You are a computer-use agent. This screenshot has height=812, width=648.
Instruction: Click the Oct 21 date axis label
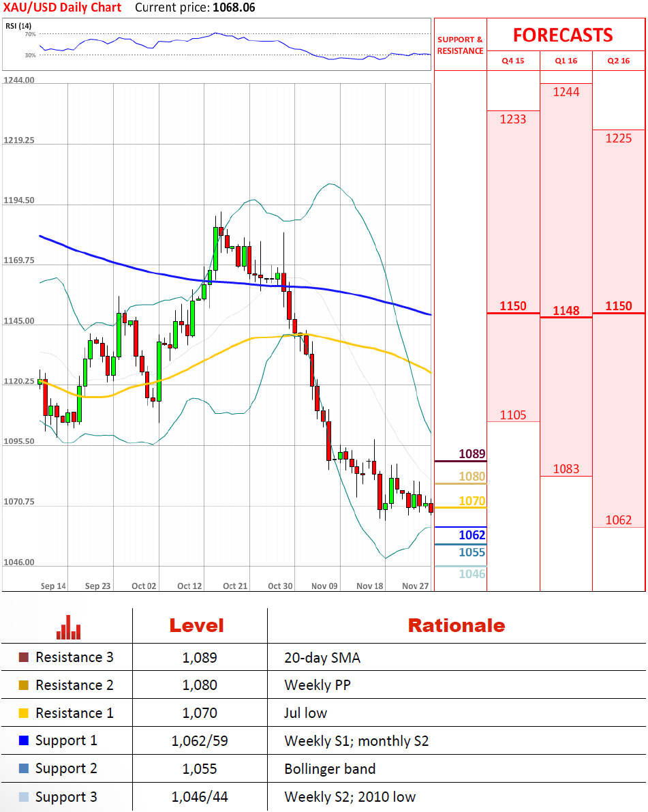coord(235,586)
